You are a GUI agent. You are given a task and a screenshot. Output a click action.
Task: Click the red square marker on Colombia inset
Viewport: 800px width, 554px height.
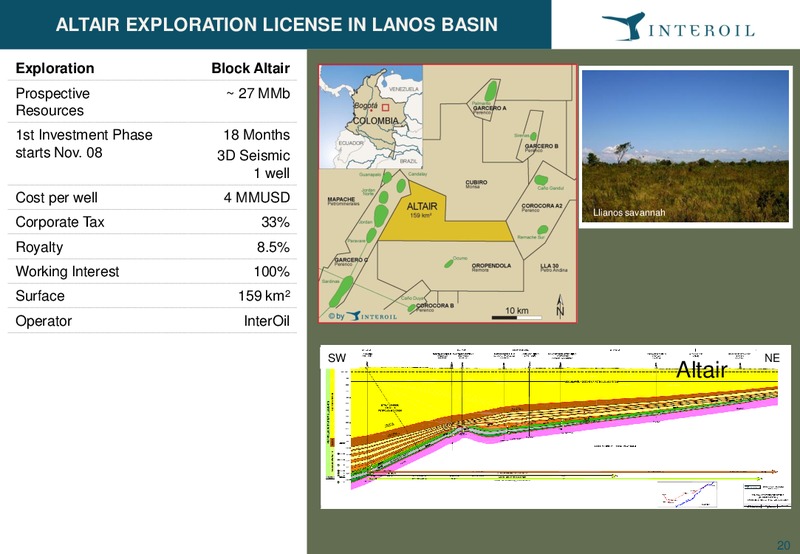[385, 108]
